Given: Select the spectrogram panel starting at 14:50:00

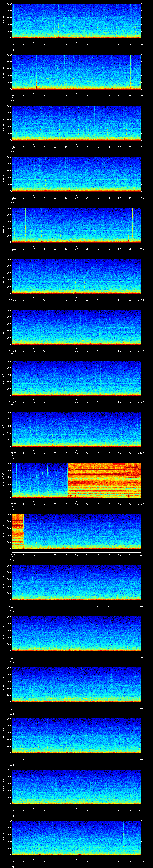Looking at the screenshot, I should [x=77, y=327].
